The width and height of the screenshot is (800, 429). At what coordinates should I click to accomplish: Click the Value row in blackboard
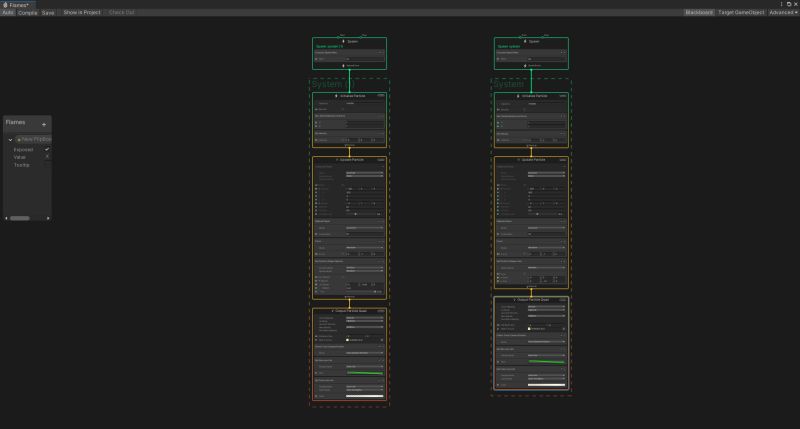[30, 157]
